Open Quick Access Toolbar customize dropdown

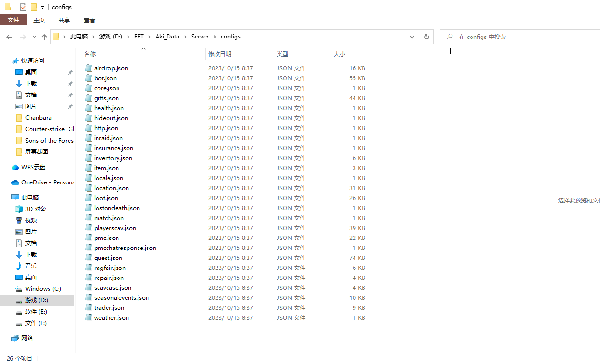coord(42,8)
